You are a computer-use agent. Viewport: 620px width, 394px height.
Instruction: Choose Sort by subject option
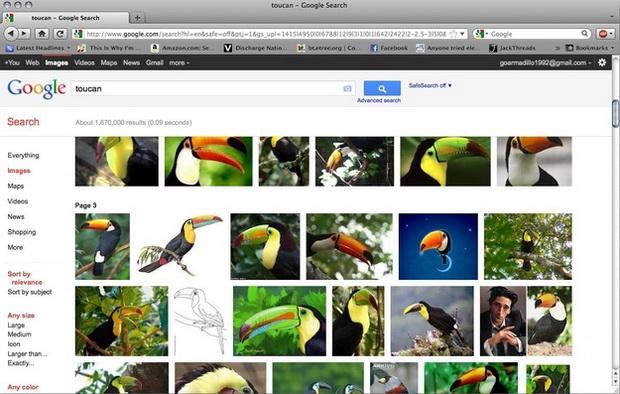tap(30, 292)
